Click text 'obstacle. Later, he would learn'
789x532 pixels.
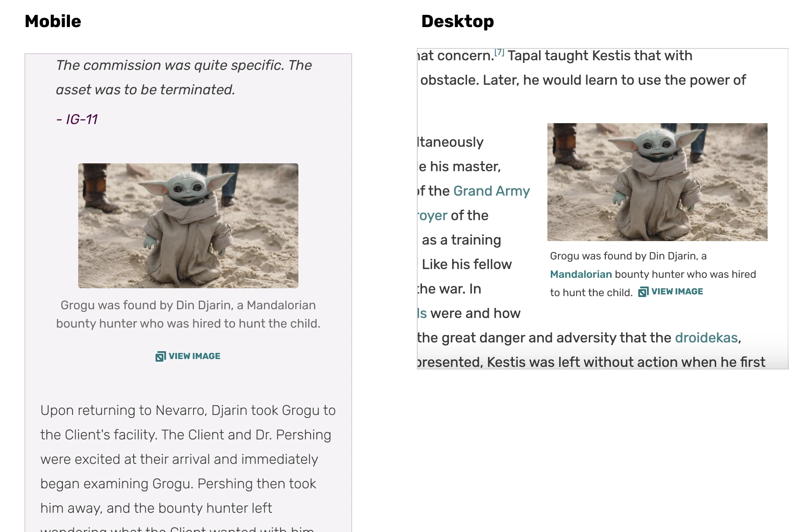coord(519,80)
